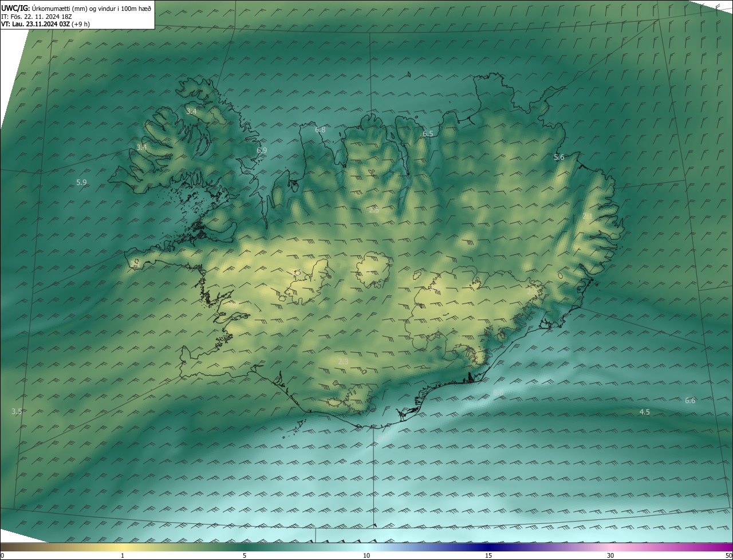Click the 4.5 value label in the southeast sea

644,412
